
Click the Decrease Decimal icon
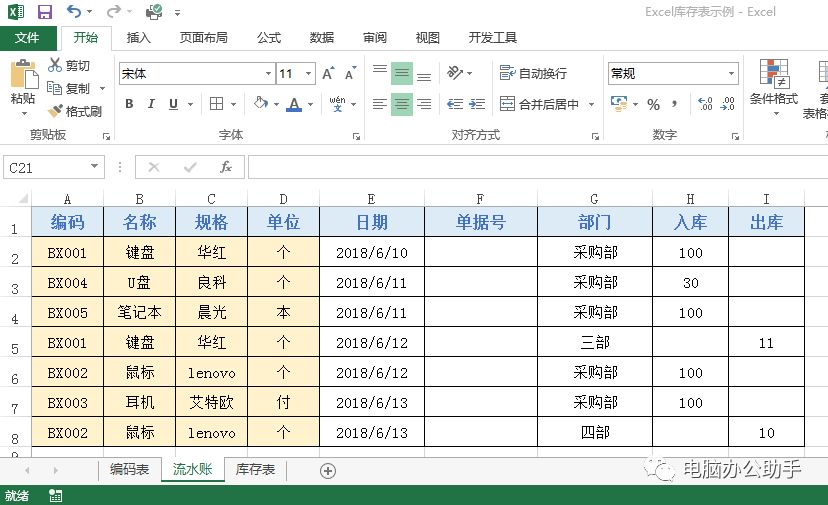(x=728, y=104)
